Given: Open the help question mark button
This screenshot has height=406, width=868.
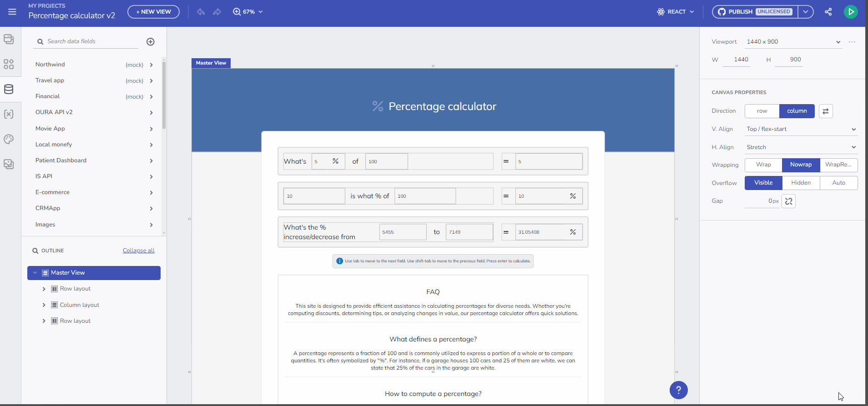Looking at the screenshot, I should 678,390.
